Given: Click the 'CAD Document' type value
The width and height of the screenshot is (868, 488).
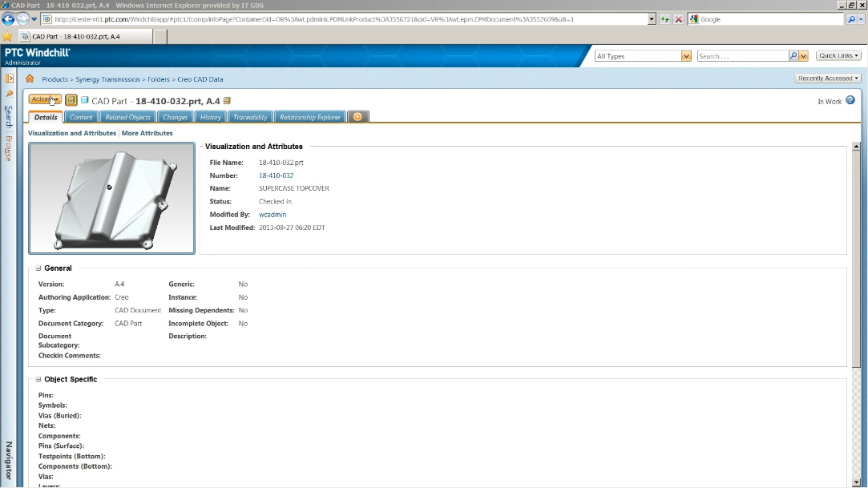Looking at the screenshot, I should 138,310.
